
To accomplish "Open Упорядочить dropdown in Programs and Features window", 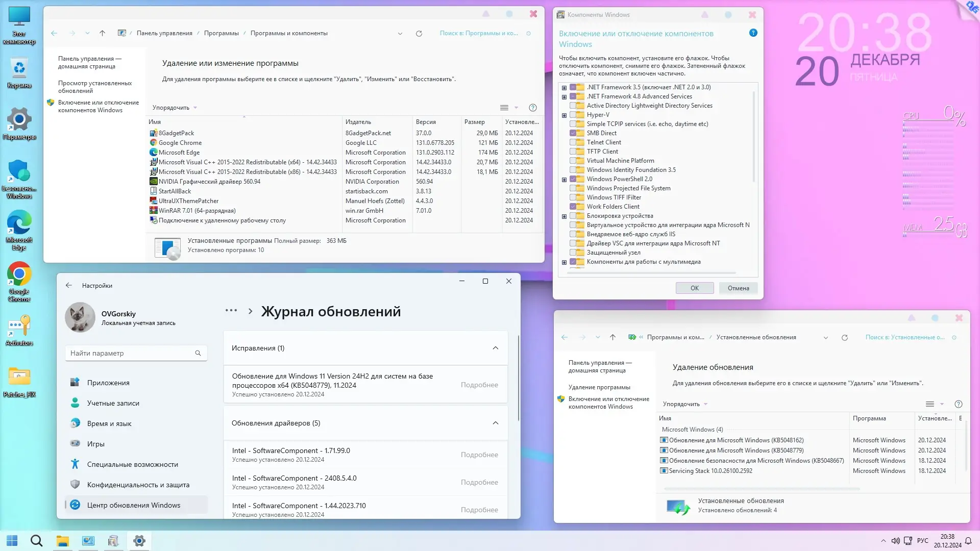I will (x=174, y=108).
